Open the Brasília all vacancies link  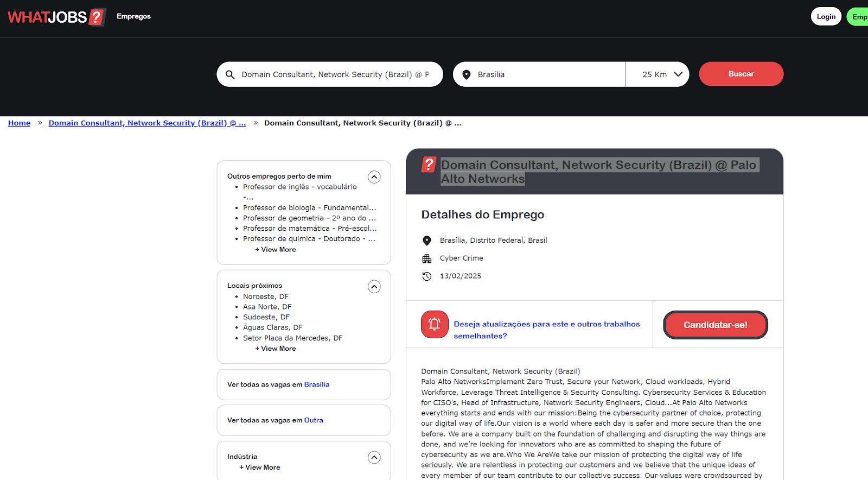point(317,384)
